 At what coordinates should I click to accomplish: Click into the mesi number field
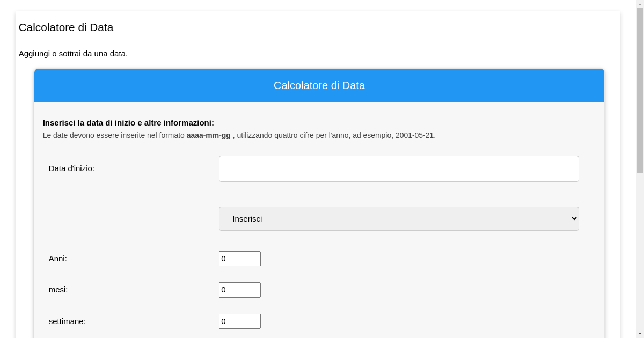tap(240, 290)
